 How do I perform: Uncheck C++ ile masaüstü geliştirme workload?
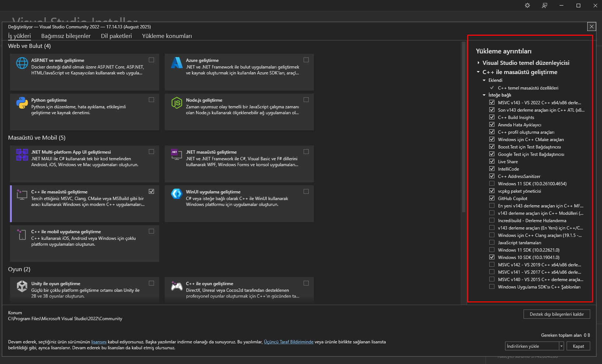tap(151, 191)
